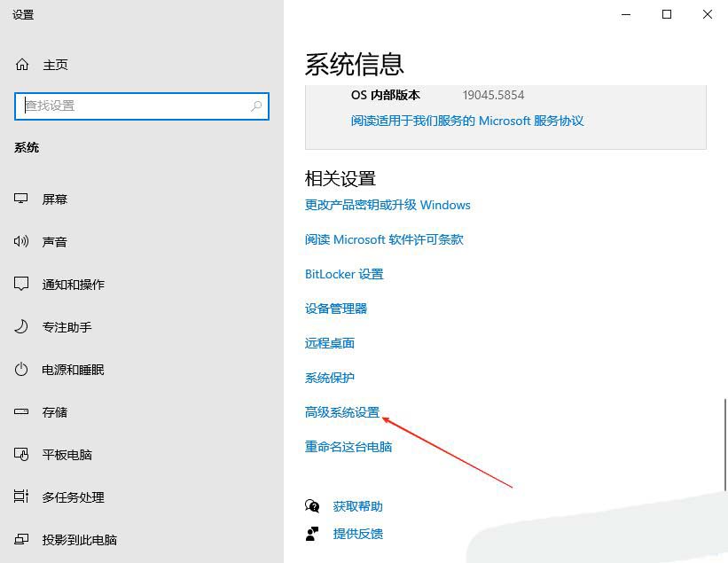The width and height of the screenshot is (728, 563).
Task: Open 多任务处理 settings
Action: pyautogui.click(x=73, y=497)
